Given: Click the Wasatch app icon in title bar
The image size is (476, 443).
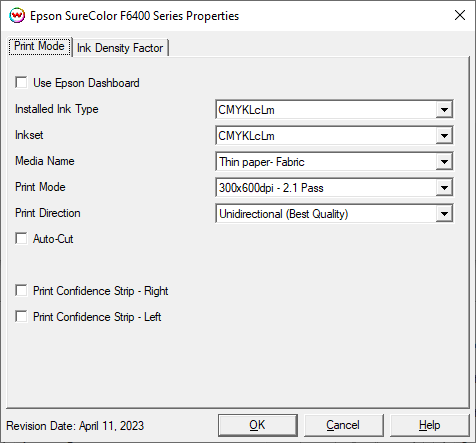Looking at the screenshot, I should coord(17,16).
